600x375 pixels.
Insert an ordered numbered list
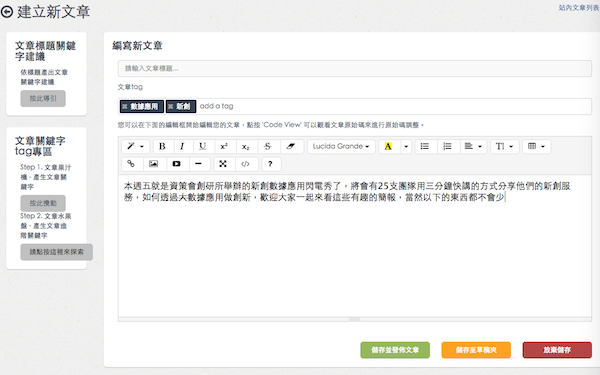[447, 147]
